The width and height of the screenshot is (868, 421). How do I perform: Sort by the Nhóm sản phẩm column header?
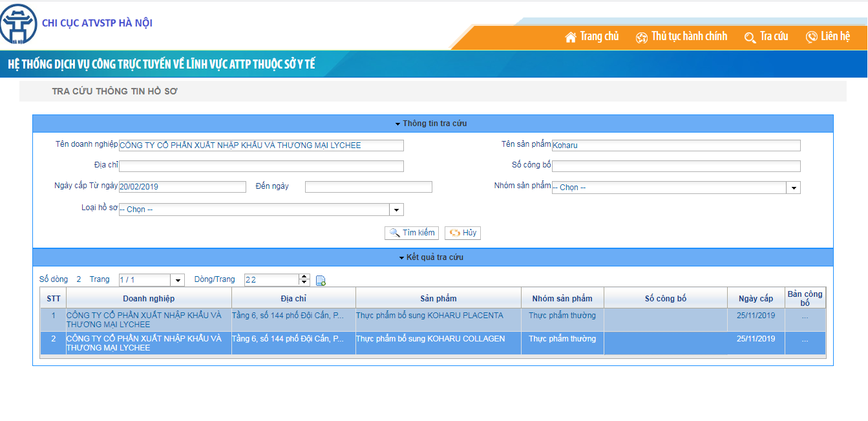pyautogui.click(x=562, y=298)
